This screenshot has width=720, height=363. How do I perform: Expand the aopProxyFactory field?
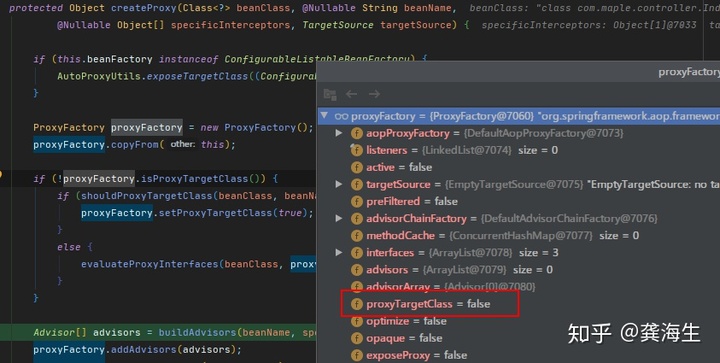[339, 133]
